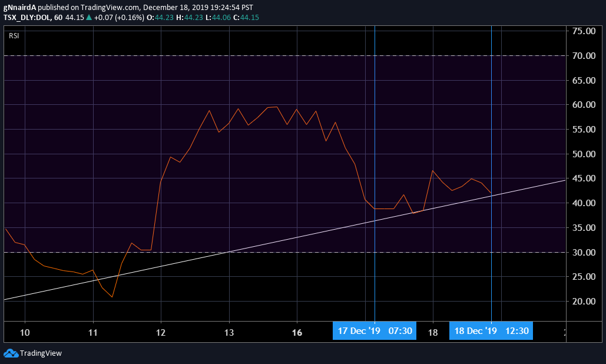Click the 35.00 value on price scale
Viewport: 606px width, 364px height.
(x=584, y=228)
